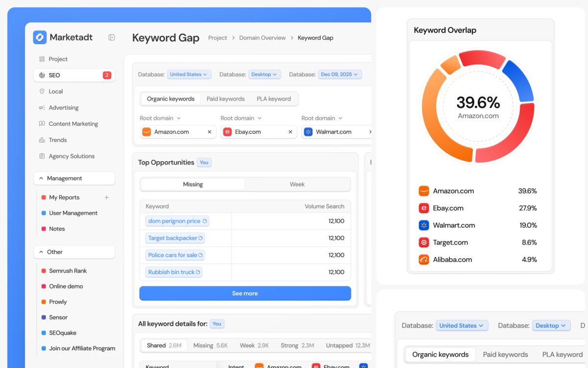Click the Agency Solutions icon
Screen dimensions: 588x368
[42, 156]
